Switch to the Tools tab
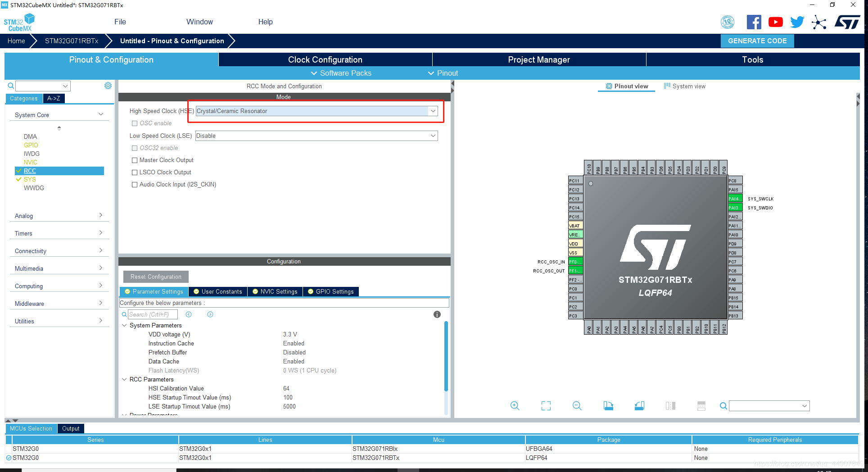The height and width of the screenshot is (472, 868). point(753,59)
